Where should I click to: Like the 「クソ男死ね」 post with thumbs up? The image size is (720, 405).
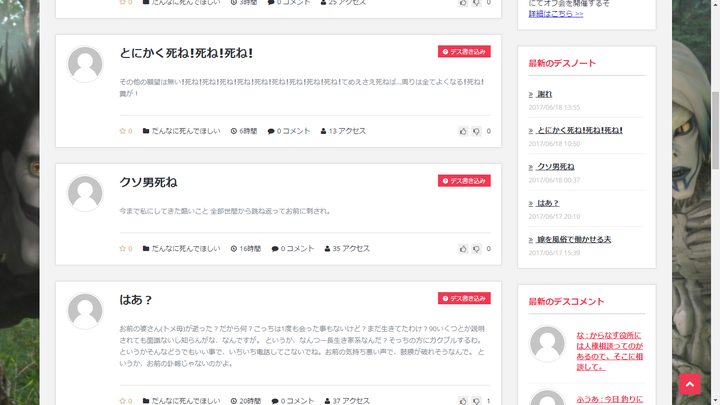click(x=463, y=248)
